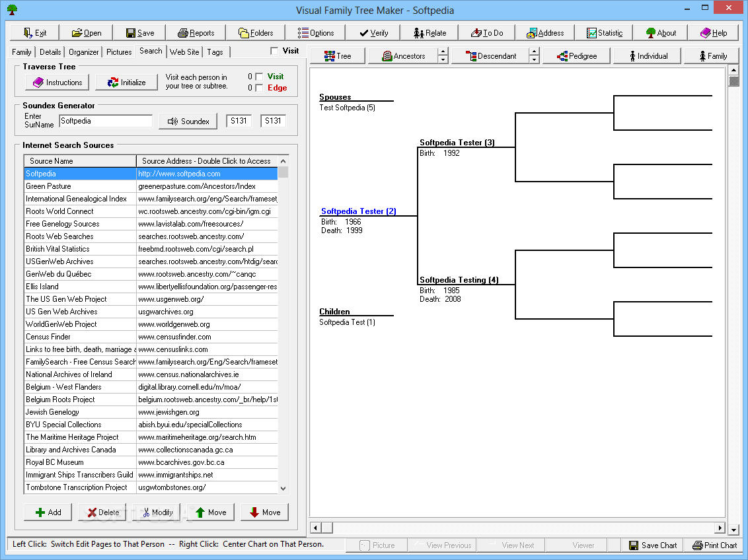
Task: Generate the Soundex code
Action: click(x=188, y=122)
